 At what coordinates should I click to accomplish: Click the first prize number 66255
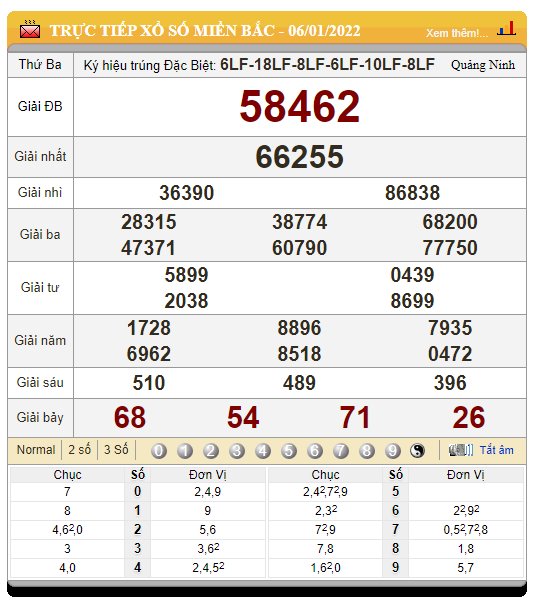(x=300, y=157)
